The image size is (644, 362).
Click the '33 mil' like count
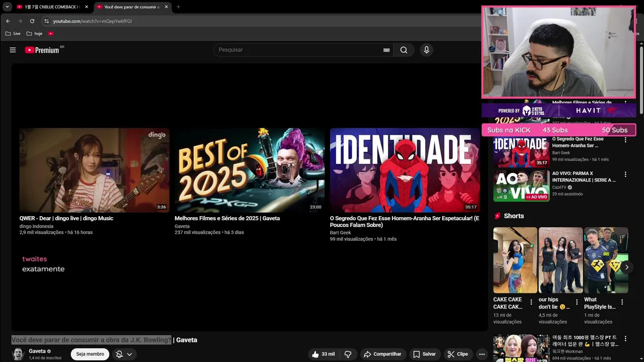point(328,354)
